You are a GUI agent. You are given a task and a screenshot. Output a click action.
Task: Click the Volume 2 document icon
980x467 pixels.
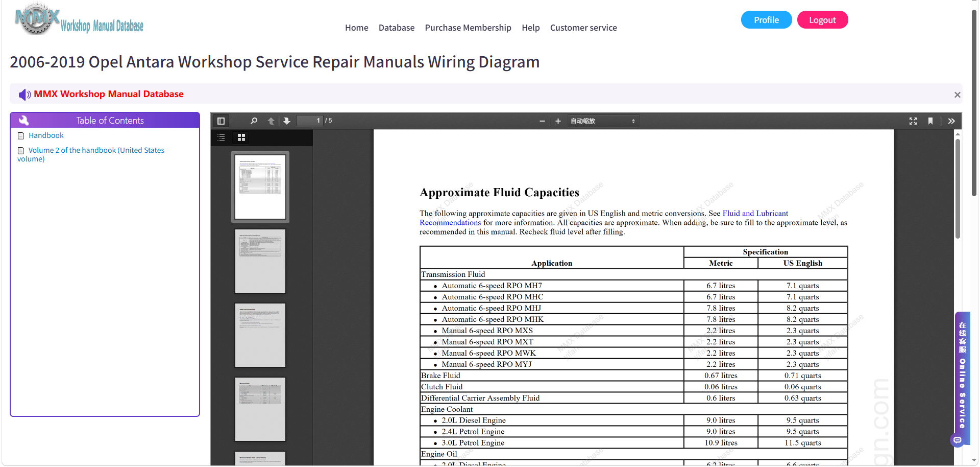[21, 151]
